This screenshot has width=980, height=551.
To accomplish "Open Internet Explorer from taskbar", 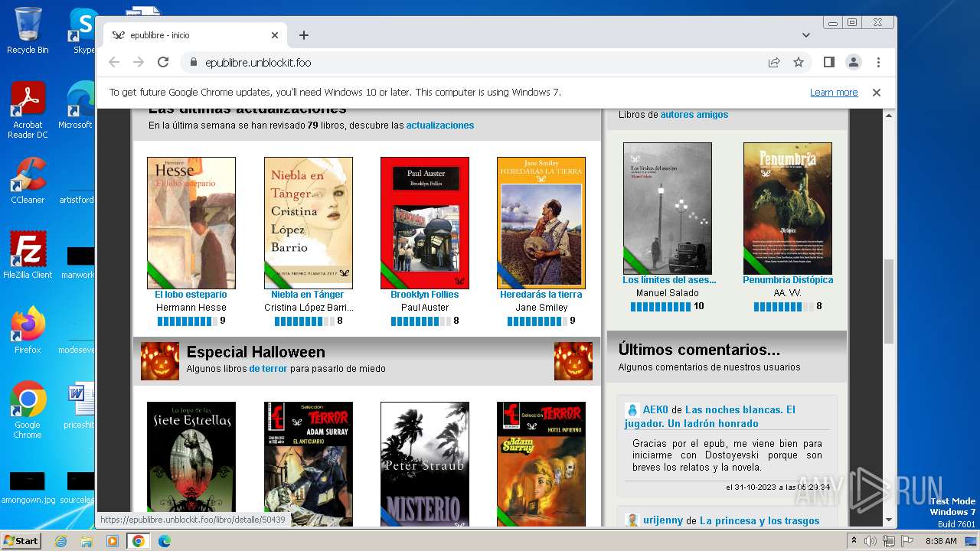I will pyautogui.click(x=60, y=541).
